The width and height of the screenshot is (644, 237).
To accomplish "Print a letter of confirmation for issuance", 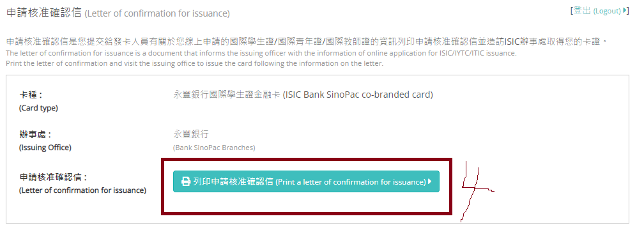I will point(306,181).
